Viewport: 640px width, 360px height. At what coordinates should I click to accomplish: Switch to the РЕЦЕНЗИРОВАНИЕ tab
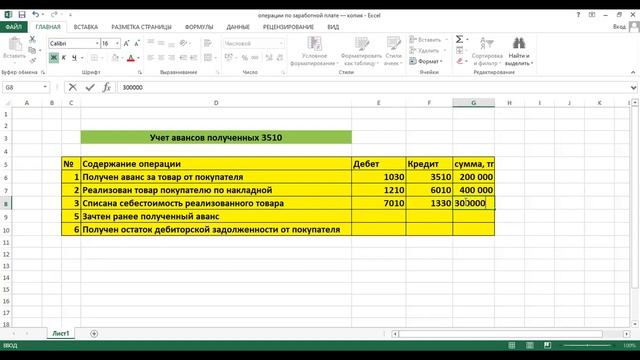coord(288,27)
